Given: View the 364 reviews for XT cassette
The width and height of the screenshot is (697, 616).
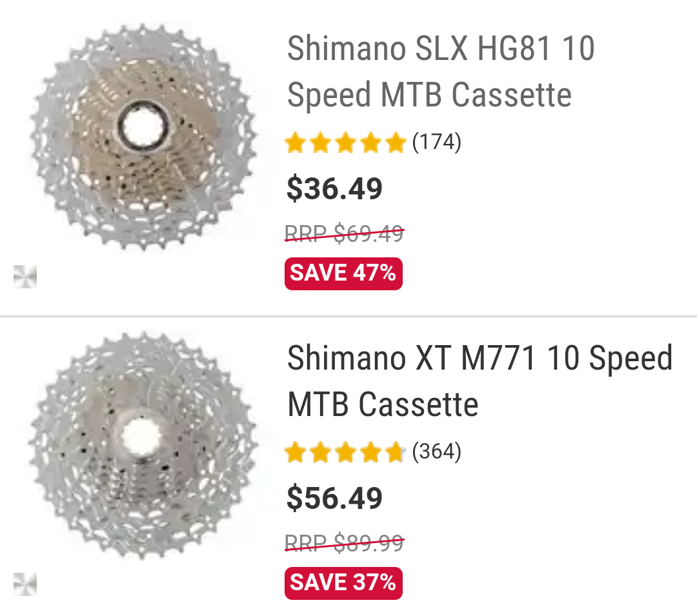Looking at the screenshot, I should [x=436, y=452].
